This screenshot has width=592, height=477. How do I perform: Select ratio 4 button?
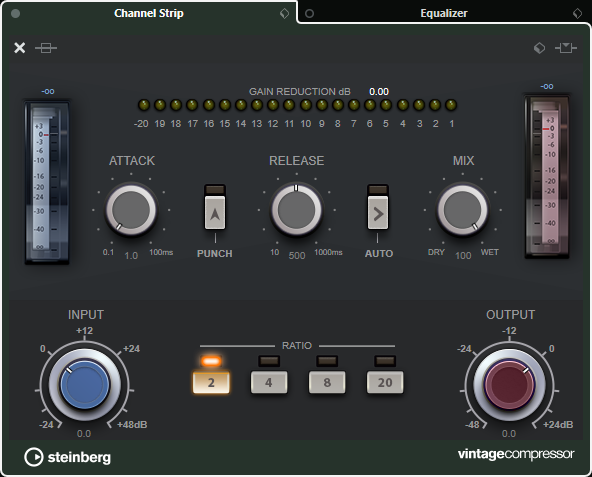tap(269, 383)
